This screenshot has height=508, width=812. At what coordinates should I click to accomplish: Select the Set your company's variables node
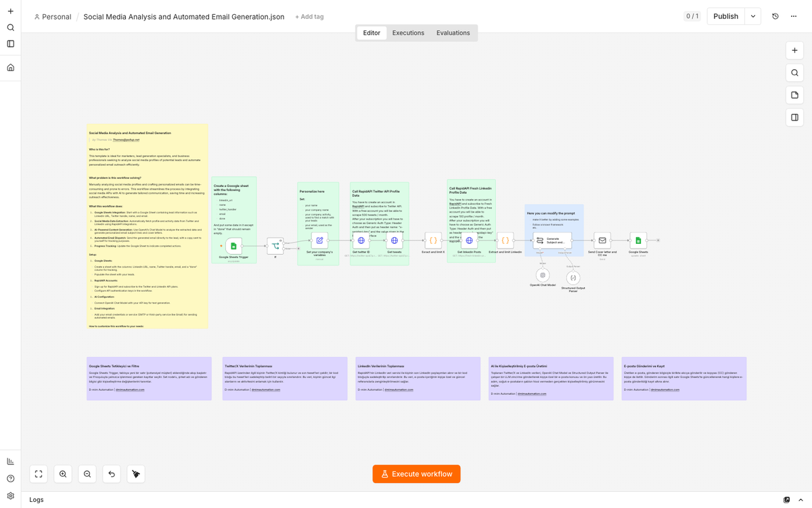[x=319, y=240]
